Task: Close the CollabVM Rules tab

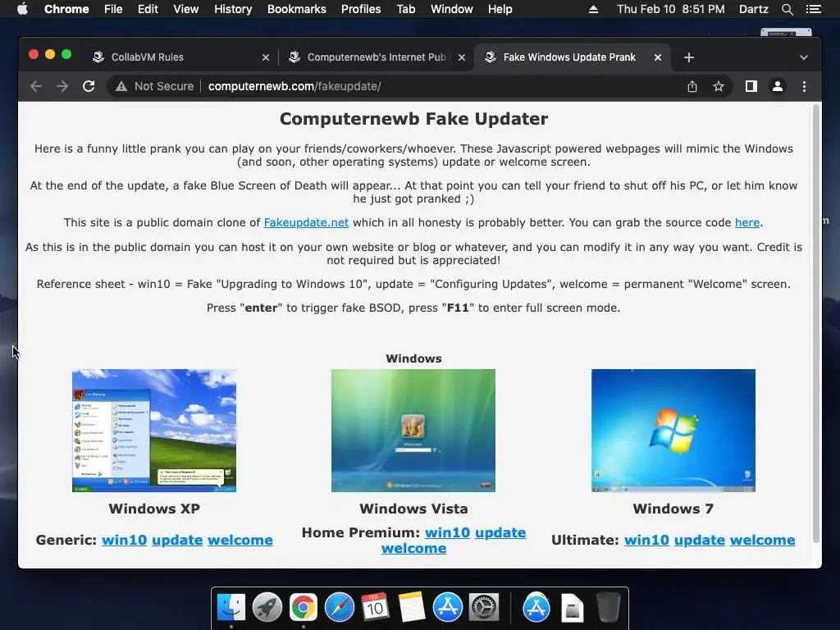Action: [x=266, y=57]
